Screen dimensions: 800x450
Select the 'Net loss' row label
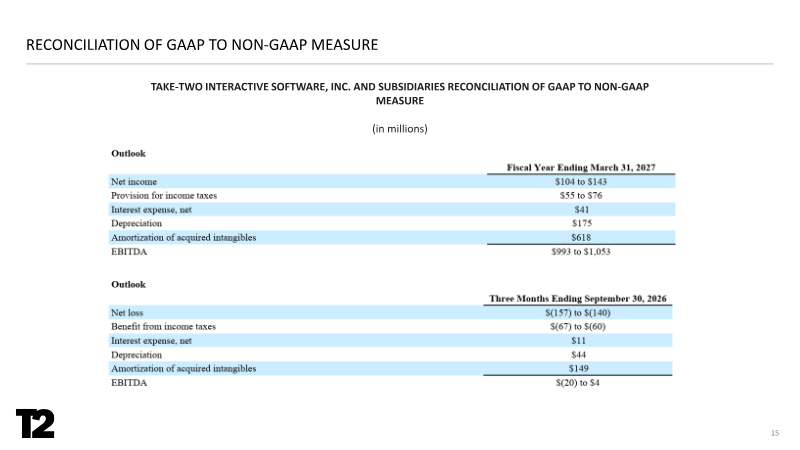[x=127, y=313]
